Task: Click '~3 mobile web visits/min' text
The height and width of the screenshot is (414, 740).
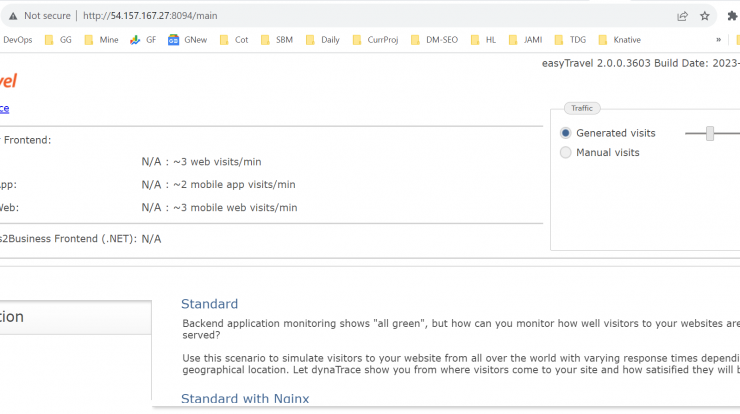Action: coord(235,208)
